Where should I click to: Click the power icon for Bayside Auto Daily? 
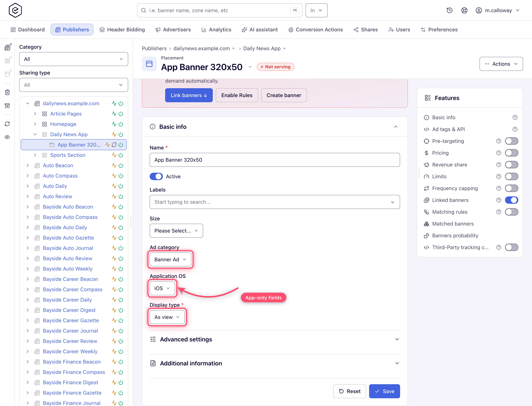[121, 227]
